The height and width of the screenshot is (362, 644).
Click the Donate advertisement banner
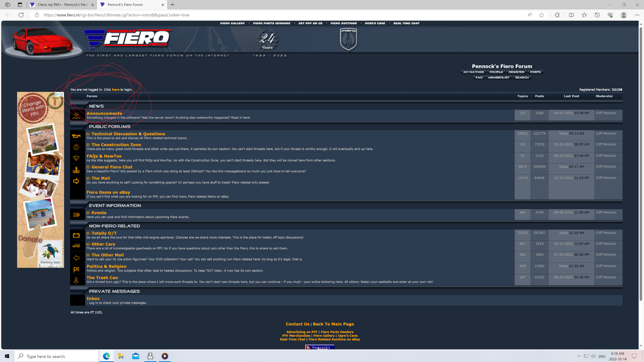point(41,180)
